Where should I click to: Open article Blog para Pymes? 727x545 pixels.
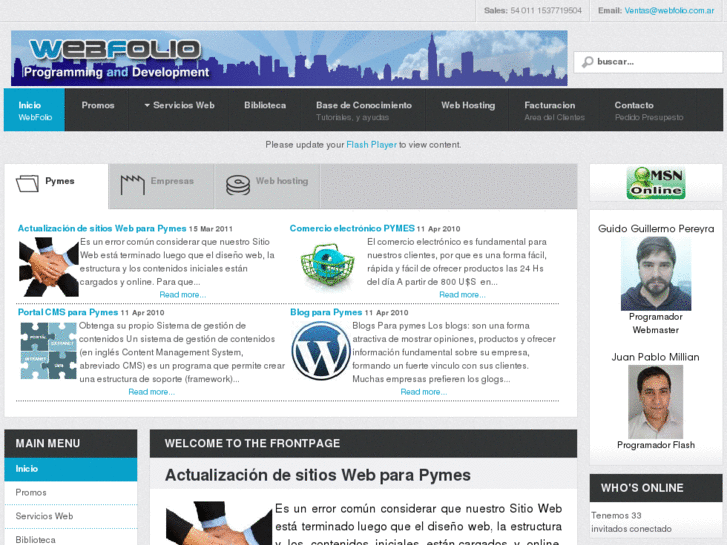pos(326,312)
